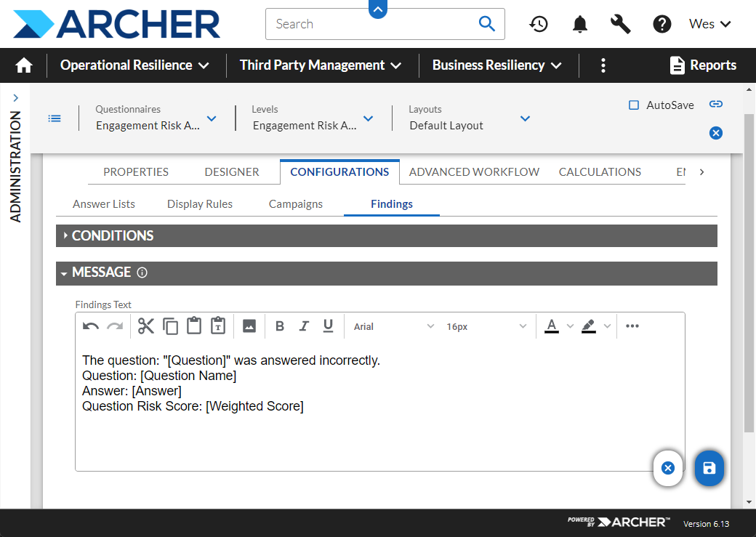Switch to the Advanced Workflow tab
756x537 pixels.
coord(474,172)
